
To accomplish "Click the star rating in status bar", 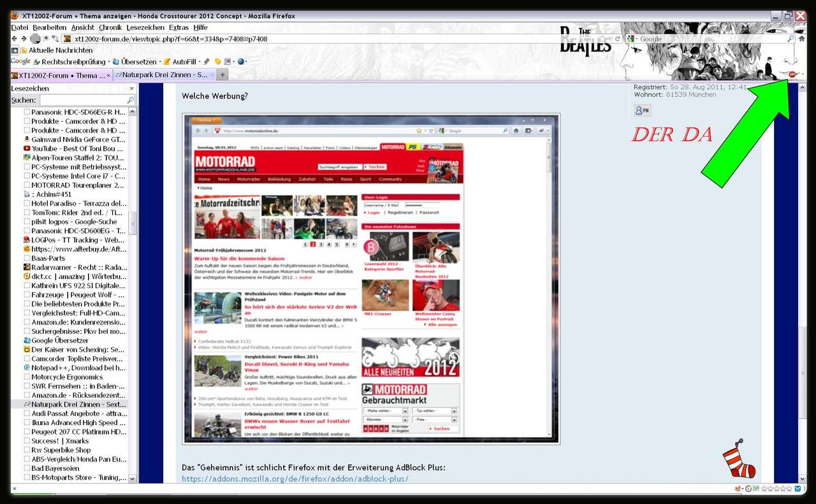I will point(777,489).
